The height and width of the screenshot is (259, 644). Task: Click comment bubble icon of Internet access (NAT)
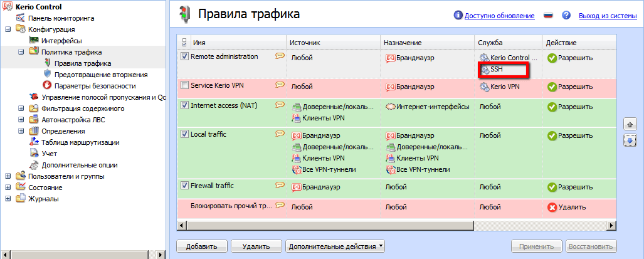280,105
